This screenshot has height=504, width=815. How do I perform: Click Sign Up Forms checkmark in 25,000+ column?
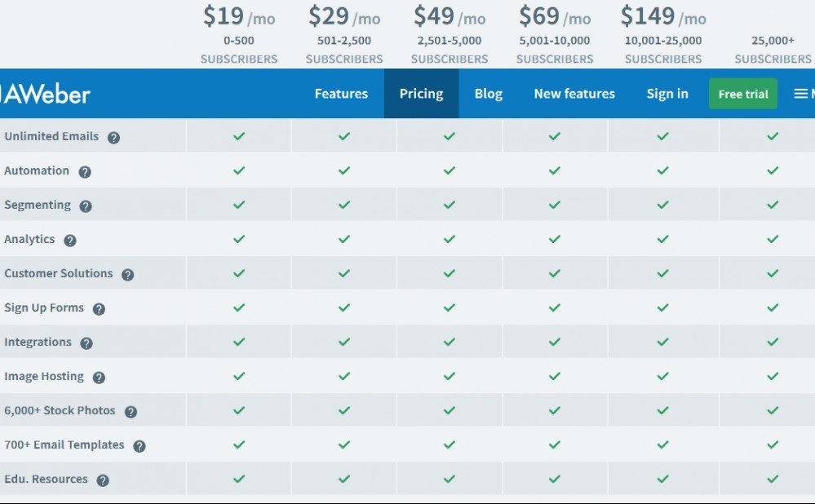click(773, 307)
